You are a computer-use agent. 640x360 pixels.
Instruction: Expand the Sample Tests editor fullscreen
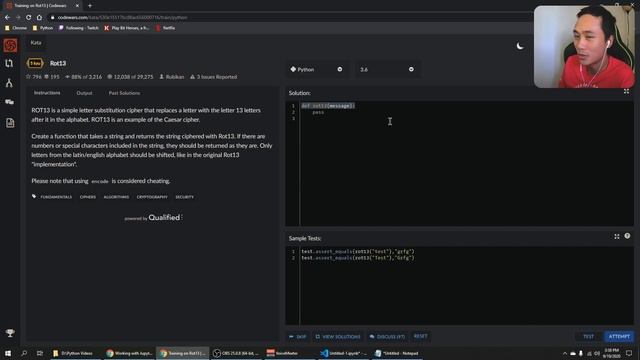617,236
